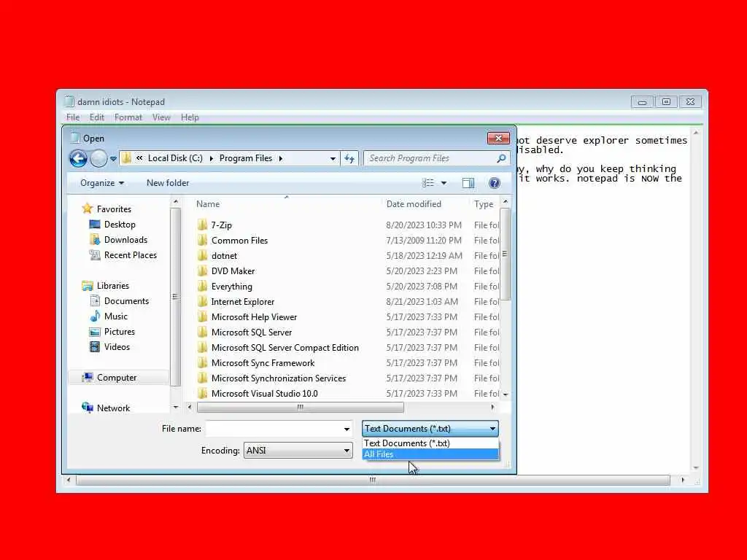747x560 pixels.
Task: Click the Downloads icon in sidebar
Action: (95, 239)
